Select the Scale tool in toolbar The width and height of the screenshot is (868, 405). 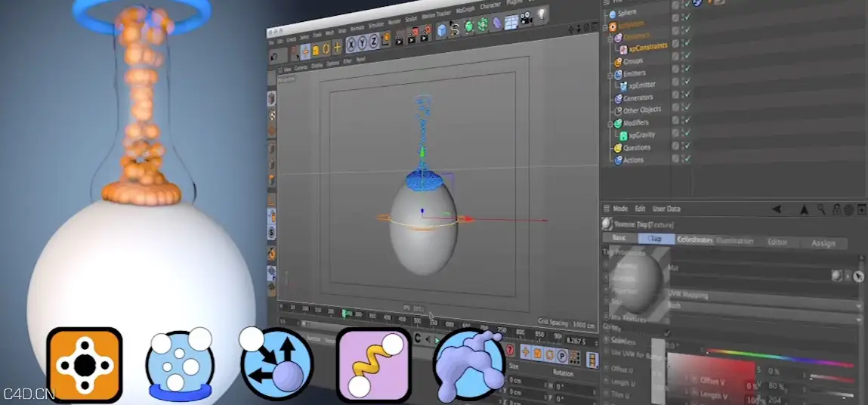316,51
